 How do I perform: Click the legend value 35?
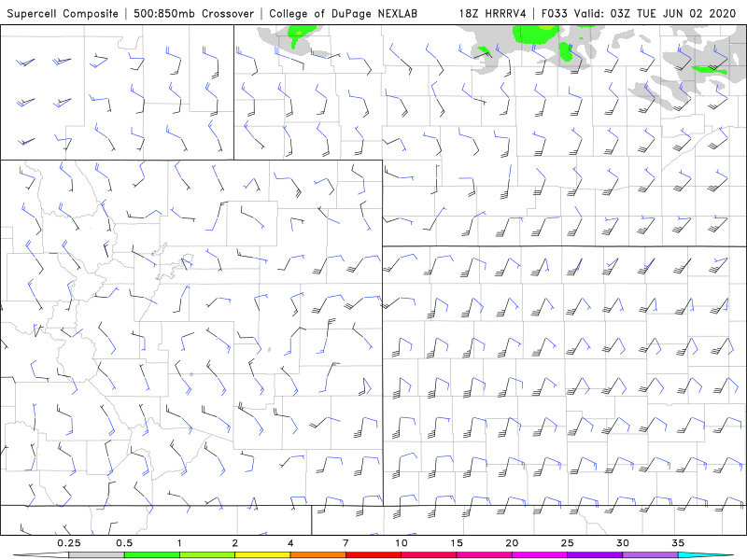pos(679,543)
